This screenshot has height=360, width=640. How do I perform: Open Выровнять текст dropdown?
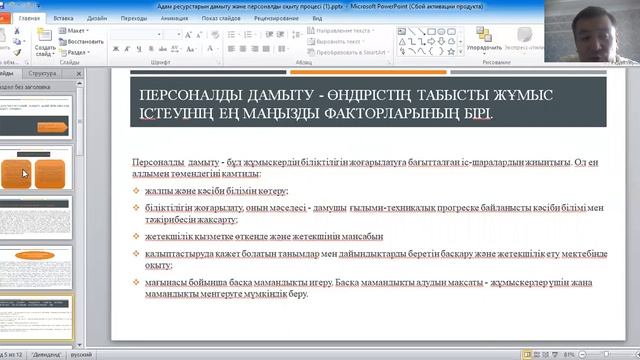(336, 42)
